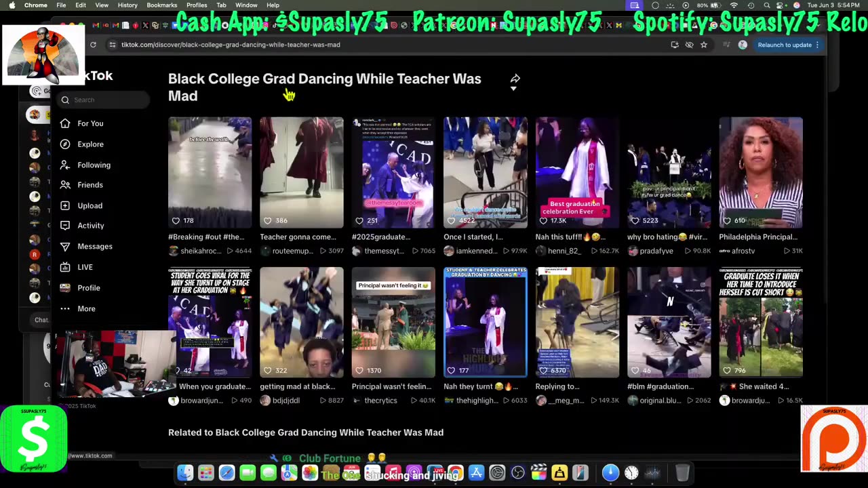Open 'why bro hating' video thumbnail
This screenshot has height=488, width=868.
point(669,173)
